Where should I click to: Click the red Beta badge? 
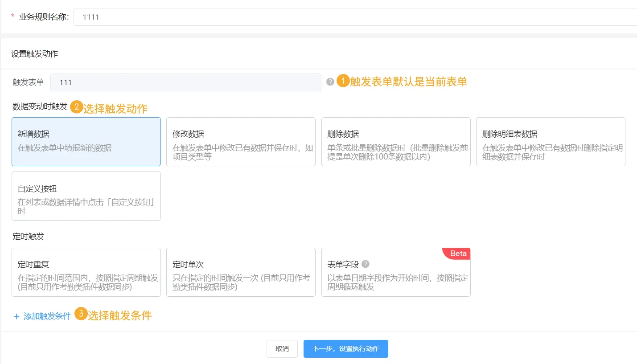point(458,254)
